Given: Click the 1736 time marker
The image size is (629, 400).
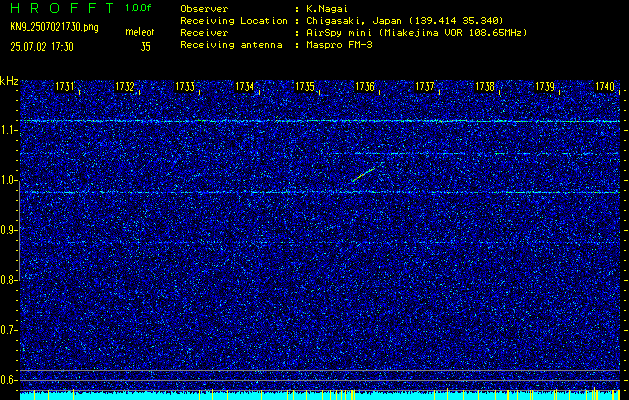Looking at the screenshot, I should (365, 86).
